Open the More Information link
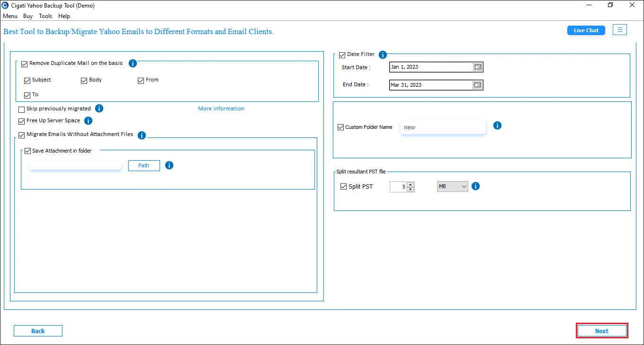The image size is (644, 345). [x=221, y=109]
